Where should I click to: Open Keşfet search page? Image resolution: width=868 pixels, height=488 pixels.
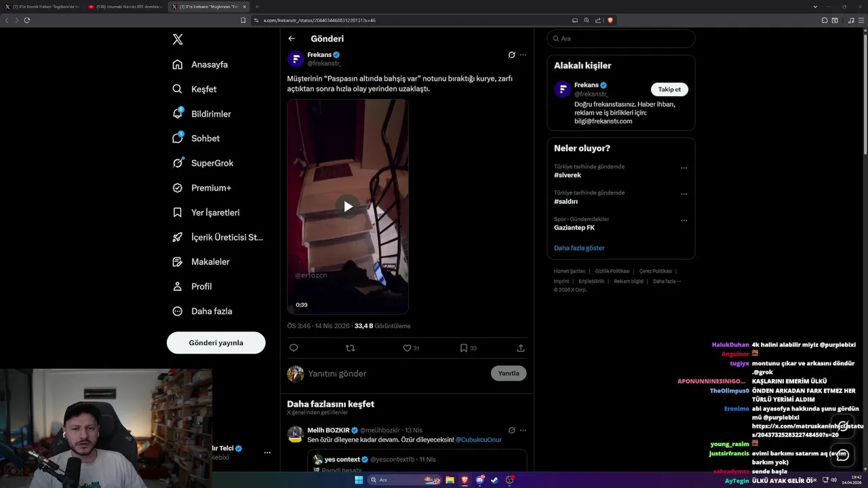point(195,89)
